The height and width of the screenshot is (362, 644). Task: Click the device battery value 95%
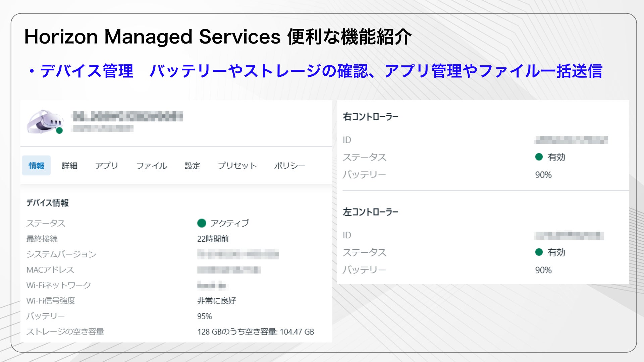tap(204, 316)
